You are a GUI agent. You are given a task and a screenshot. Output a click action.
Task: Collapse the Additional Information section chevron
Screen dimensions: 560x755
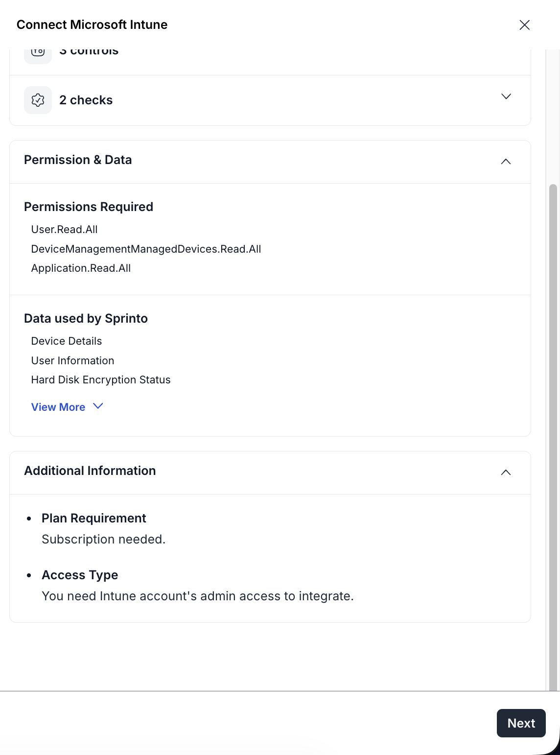pos(506,472)
